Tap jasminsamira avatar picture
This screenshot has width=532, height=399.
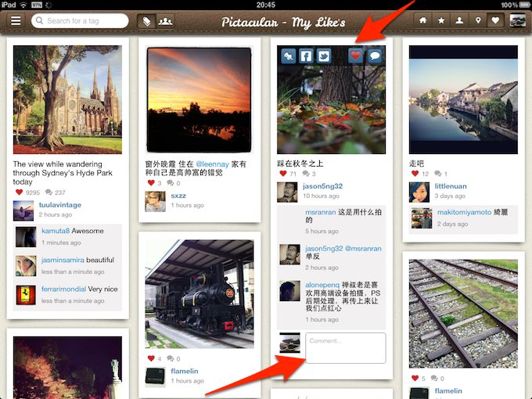point(26,266)
